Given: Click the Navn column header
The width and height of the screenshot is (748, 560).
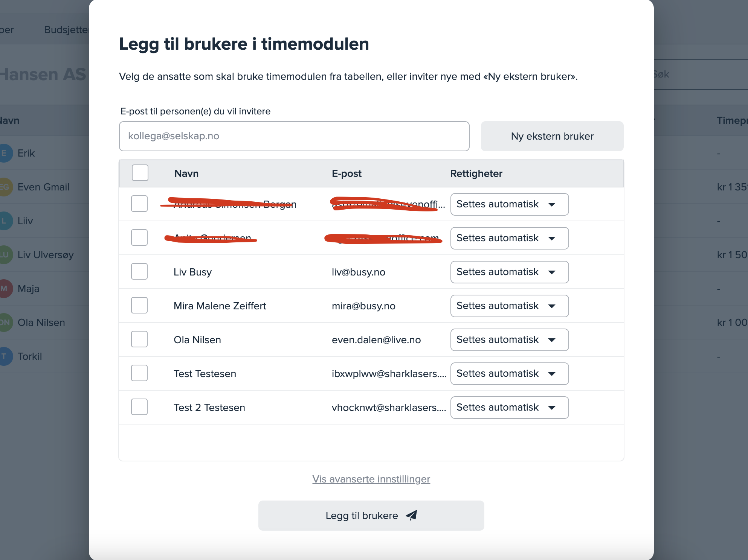Looking at the screenshot, I should tap(186, 173).
